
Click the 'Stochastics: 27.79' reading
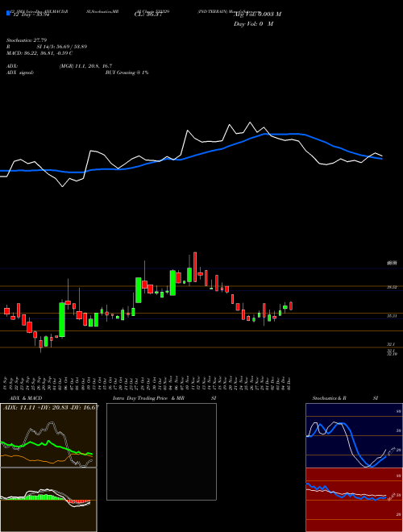(x=27, y=40)
